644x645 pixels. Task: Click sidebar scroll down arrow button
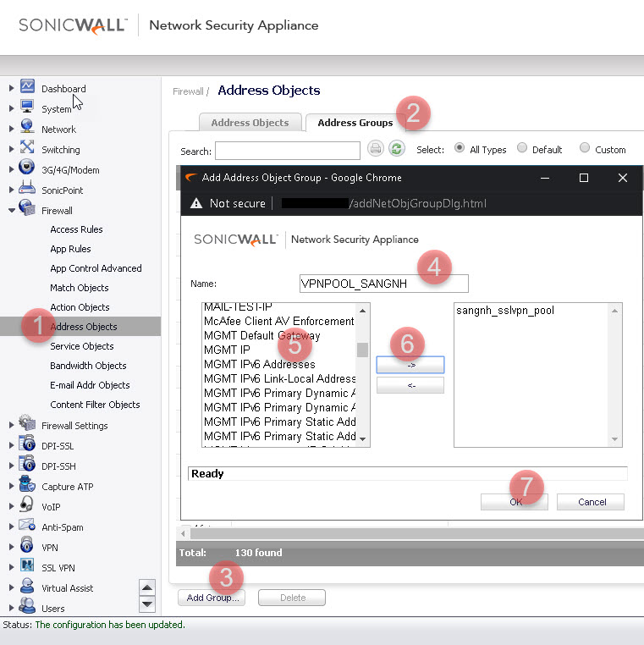click(147, 604)
